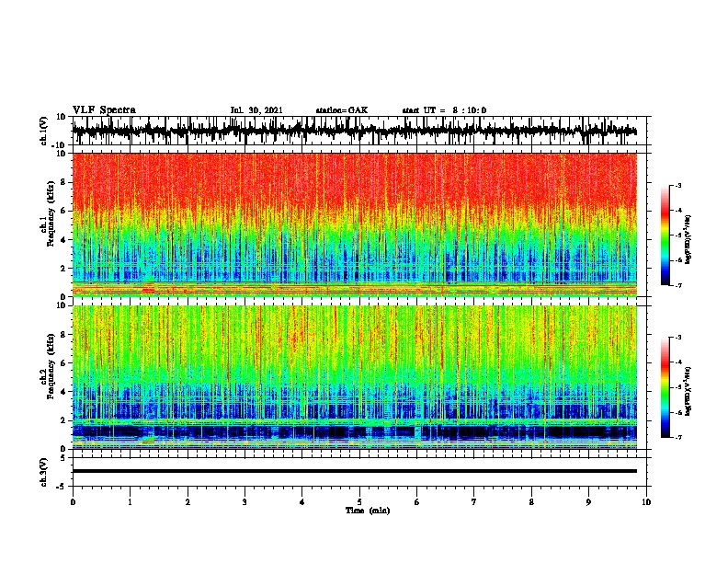This screenshot has height=563, width=728.
Task: Click the "-7" label on ch.2 color bar
Action: tap(677, 437)
